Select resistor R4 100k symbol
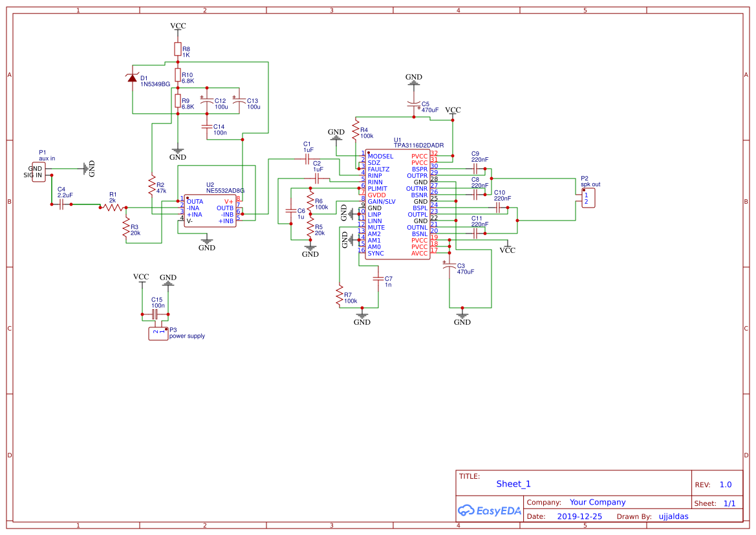 pyautogui.click(x=355, y=130)
